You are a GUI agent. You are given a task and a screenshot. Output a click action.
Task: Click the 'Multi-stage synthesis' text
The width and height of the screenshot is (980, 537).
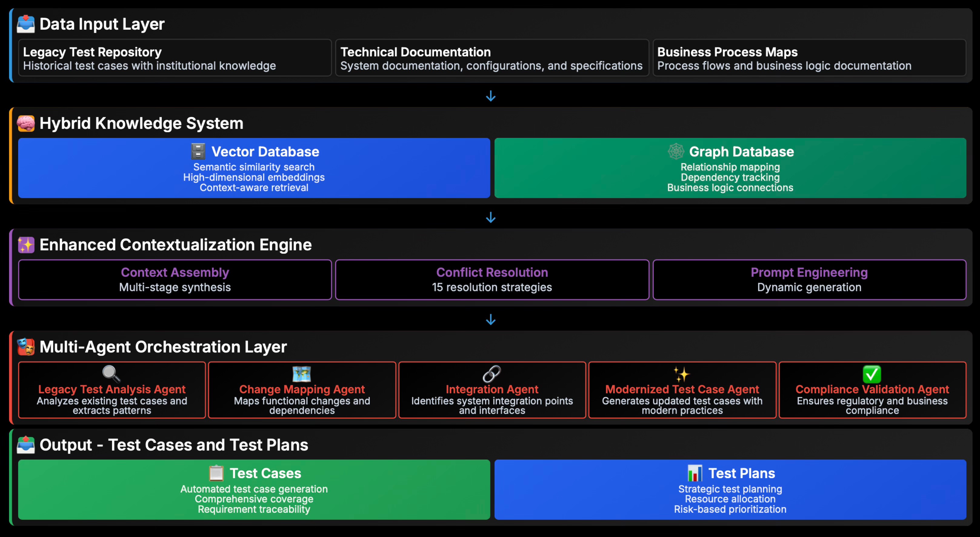175,287
